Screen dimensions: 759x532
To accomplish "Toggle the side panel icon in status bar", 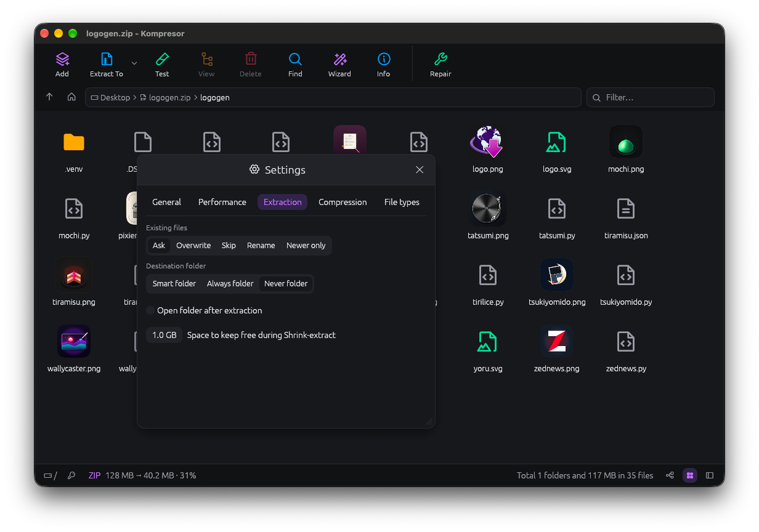I will click(710, 475).
